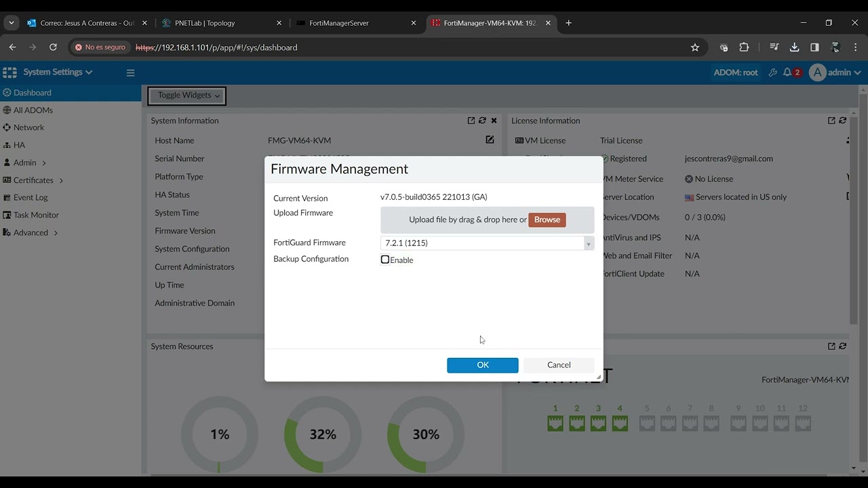Click the browser address bar URL
Screen dimensions: 868x488
(x=216, y=47)
